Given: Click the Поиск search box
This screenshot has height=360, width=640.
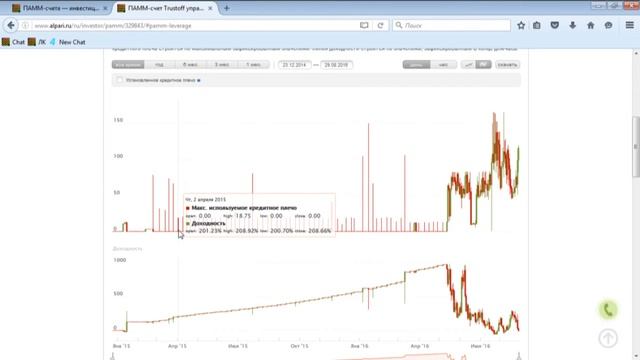Looking at the screenshot, I should coord(451,25).
